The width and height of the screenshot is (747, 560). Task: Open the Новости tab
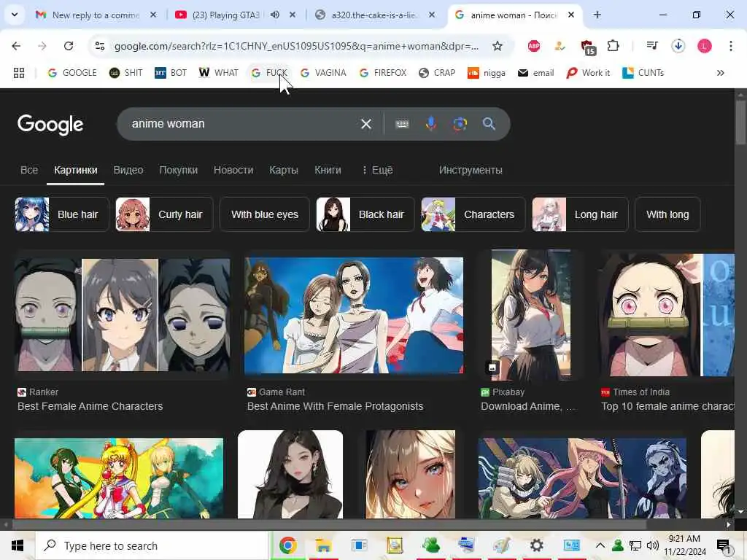233,170
